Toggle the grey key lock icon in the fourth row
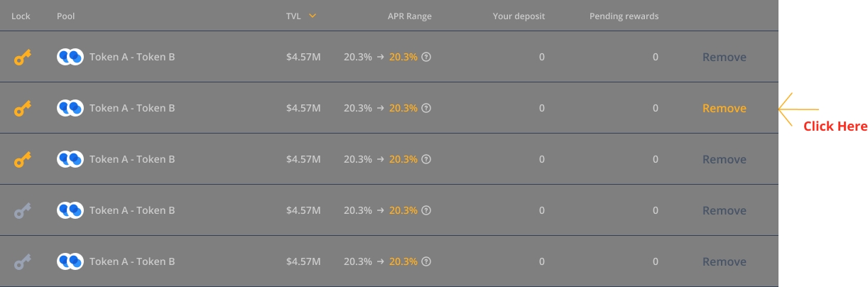 tap(23, 211)
